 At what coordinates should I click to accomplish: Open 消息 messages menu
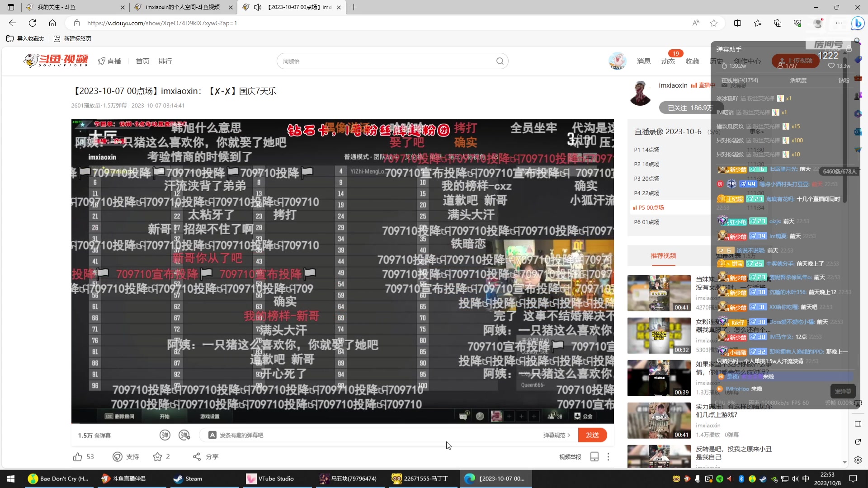644,61
